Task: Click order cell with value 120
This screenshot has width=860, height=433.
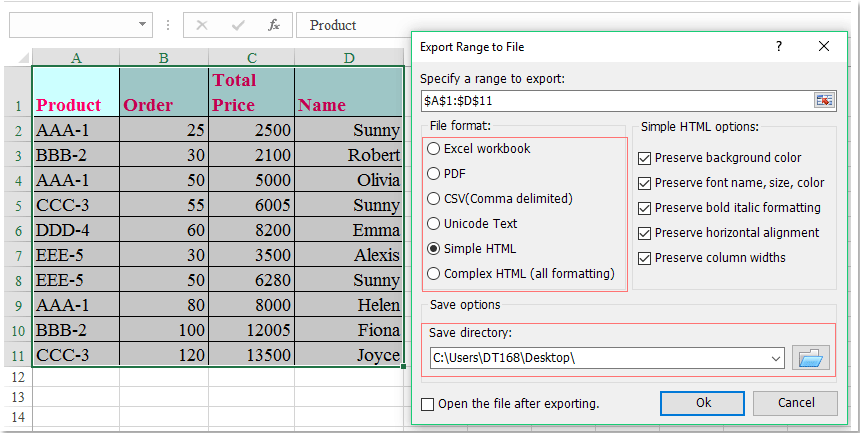Action: pyautogui.click(x=164, y=355)
